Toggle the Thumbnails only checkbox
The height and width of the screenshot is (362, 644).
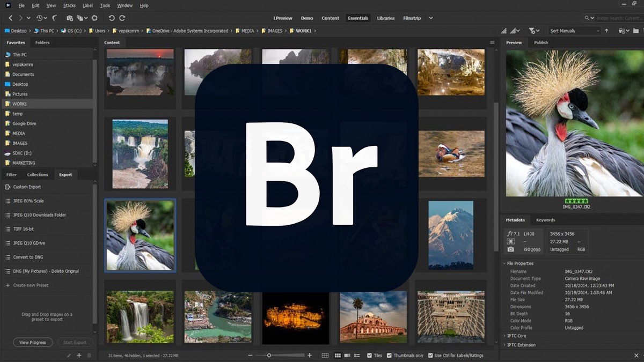tap(389, 356)
